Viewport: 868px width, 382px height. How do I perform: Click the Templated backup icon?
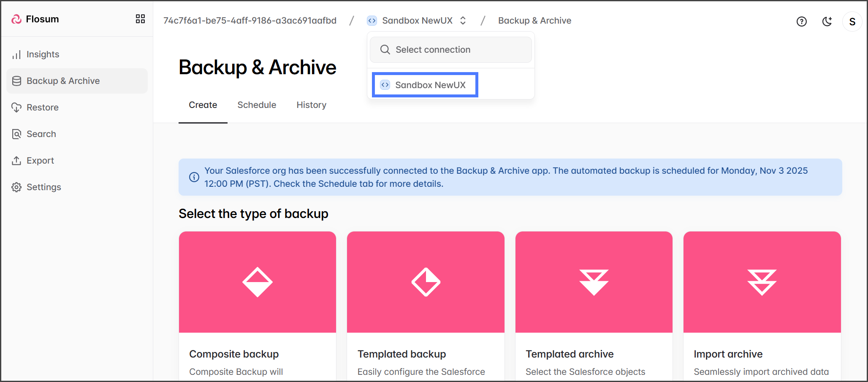click(x=426, y=282)
